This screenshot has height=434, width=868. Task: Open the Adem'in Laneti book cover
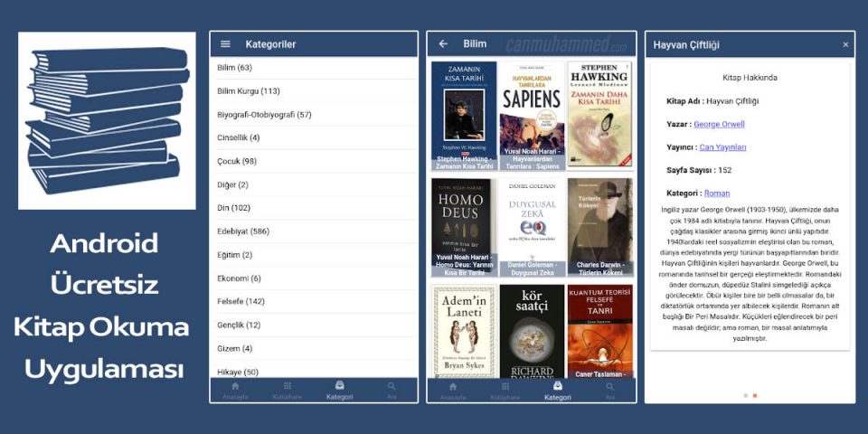464,331
